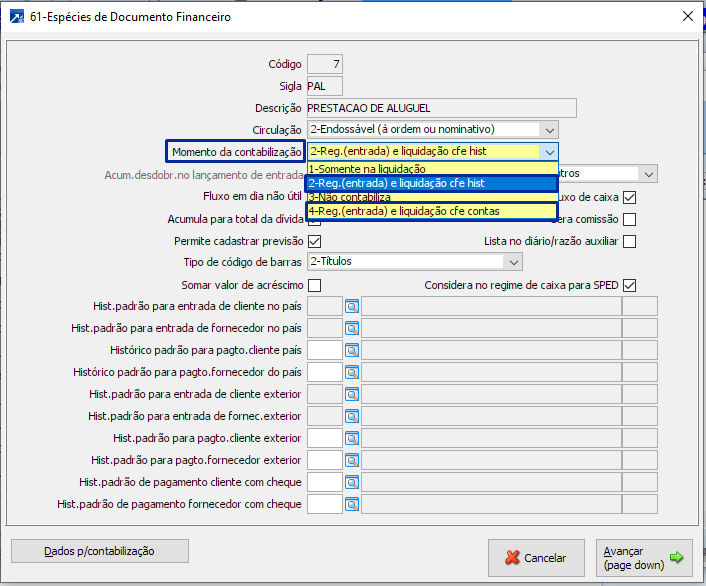Click the Descrição field PRESTACAO DE ALUGUEL
This screenshot has width=706, height=586.
pyautogui.click(x=442, y=108)
